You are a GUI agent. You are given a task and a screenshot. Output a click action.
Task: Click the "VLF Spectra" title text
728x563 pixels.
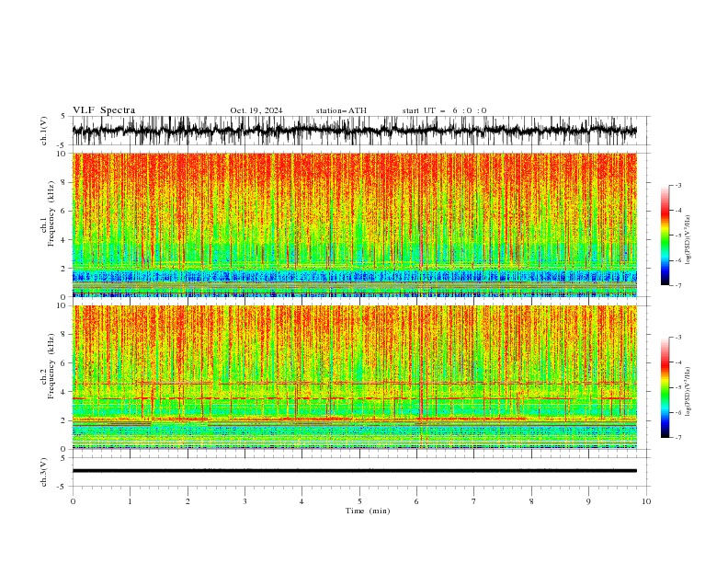pos(104,110)
